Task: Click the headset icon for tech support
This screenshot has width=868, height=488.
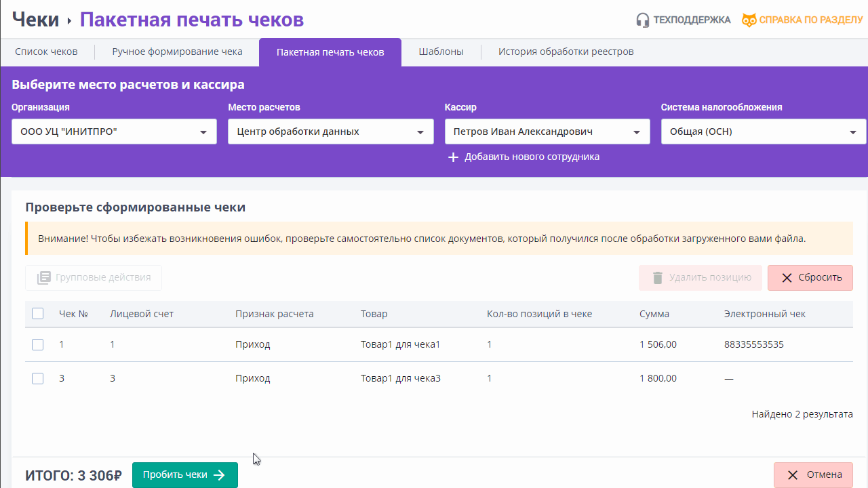Action: [x=642, y=20]
